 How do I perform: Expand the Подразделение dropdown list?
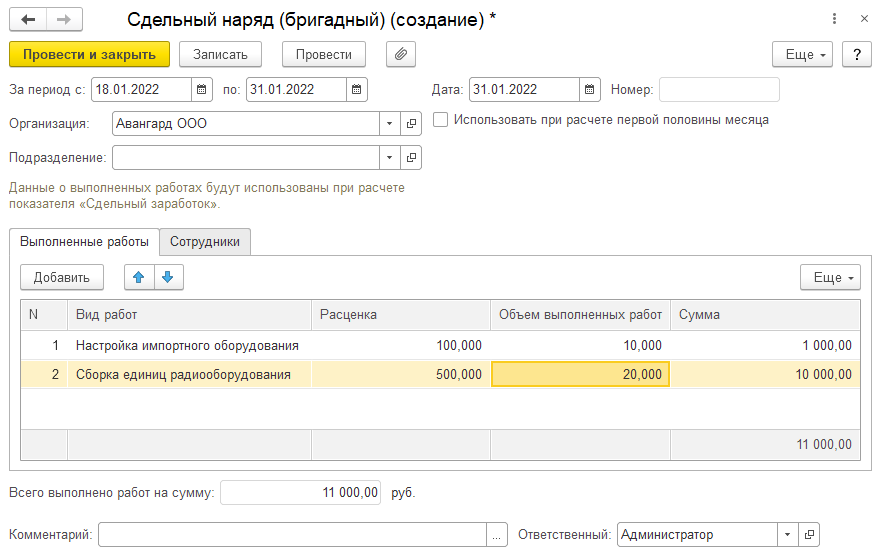click(389, 157)
